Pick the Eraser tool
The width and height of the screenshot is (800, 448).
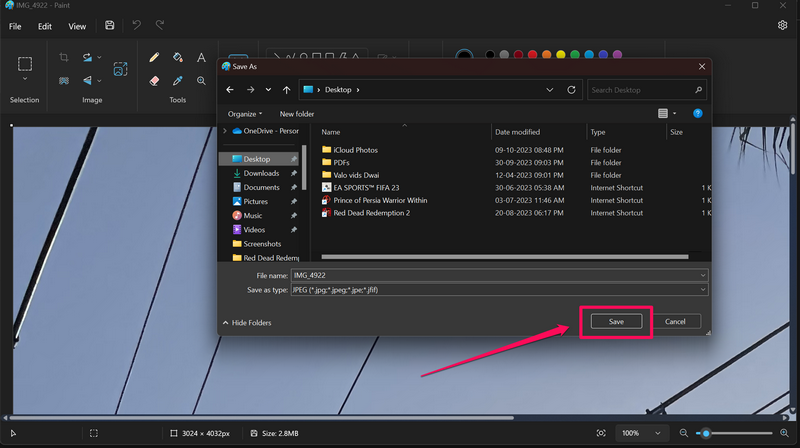154,81
